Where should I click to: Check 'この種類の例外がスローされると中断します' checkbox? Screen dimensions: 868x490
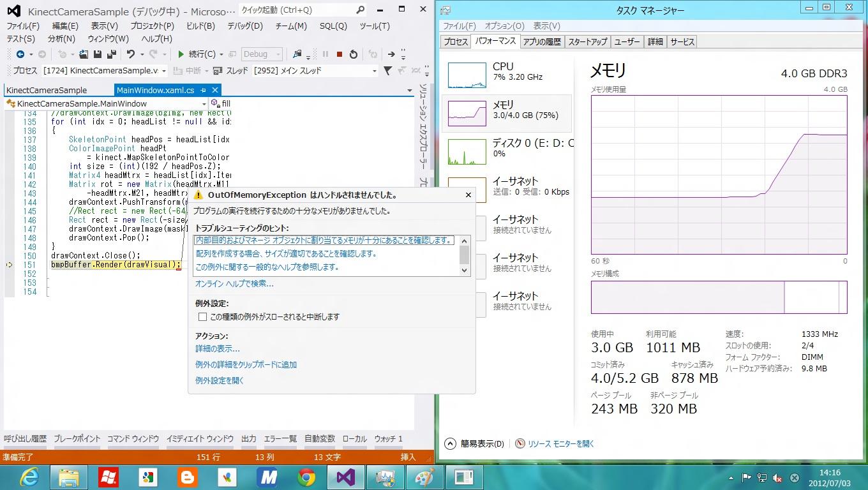202,317
